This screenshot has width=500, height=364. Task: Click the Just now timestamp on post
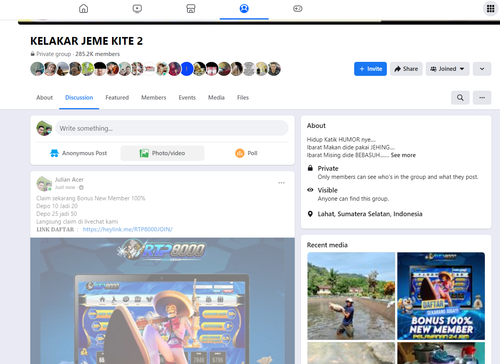[x=65, y=187]
